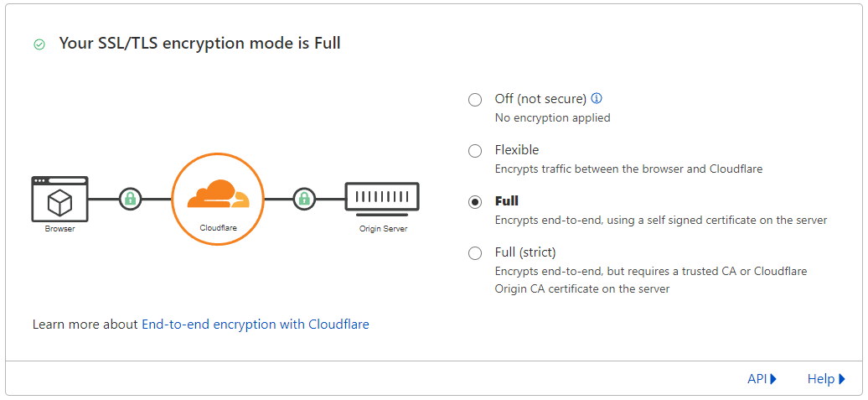Screen dimensions: 868x400
Task: Click the Cloudflare label under the logo
Action: (218, 228)
